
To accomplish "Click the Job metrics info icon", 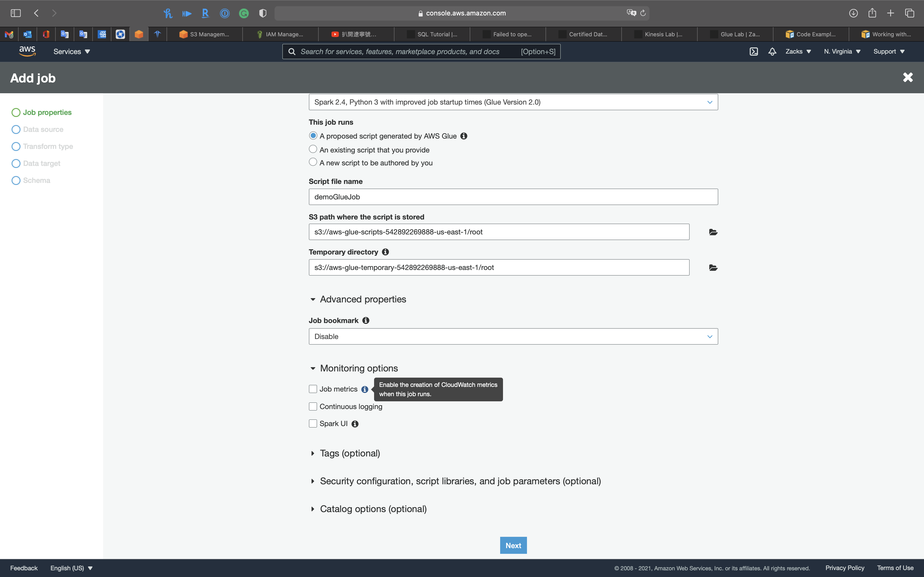I will pyautogui.click(x=365, y=389).
